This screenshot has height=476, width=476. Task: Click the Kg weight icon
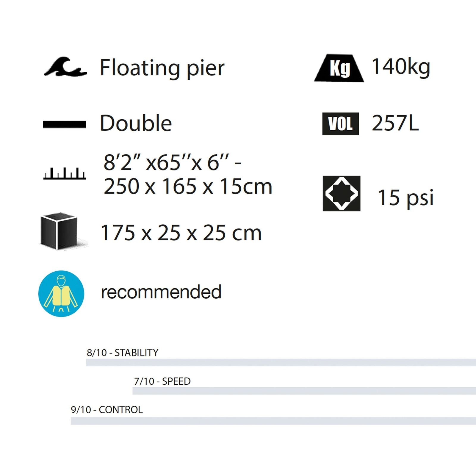click(x=339, y=68)
